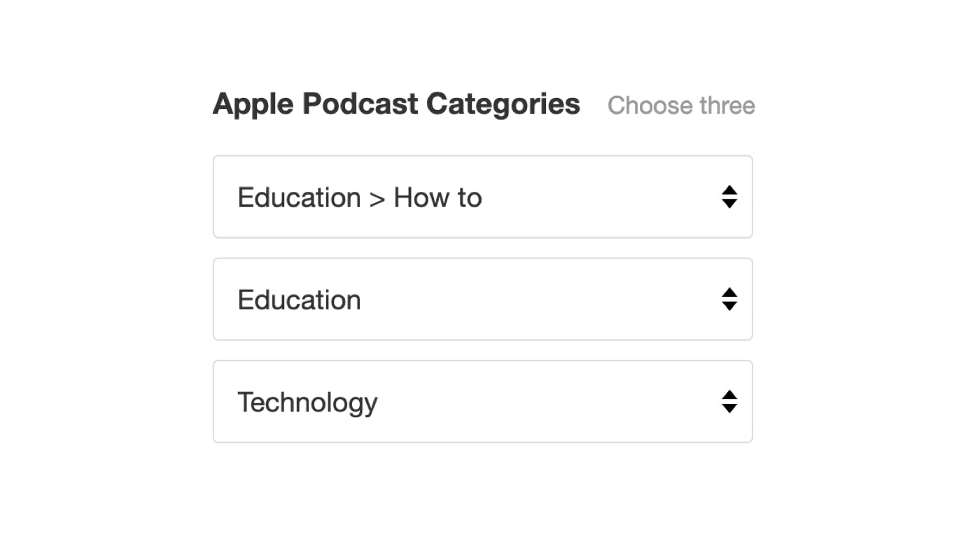This screenshot has height=560, width=980.
Task: Click the Choose three helper text
Action: 681,105
